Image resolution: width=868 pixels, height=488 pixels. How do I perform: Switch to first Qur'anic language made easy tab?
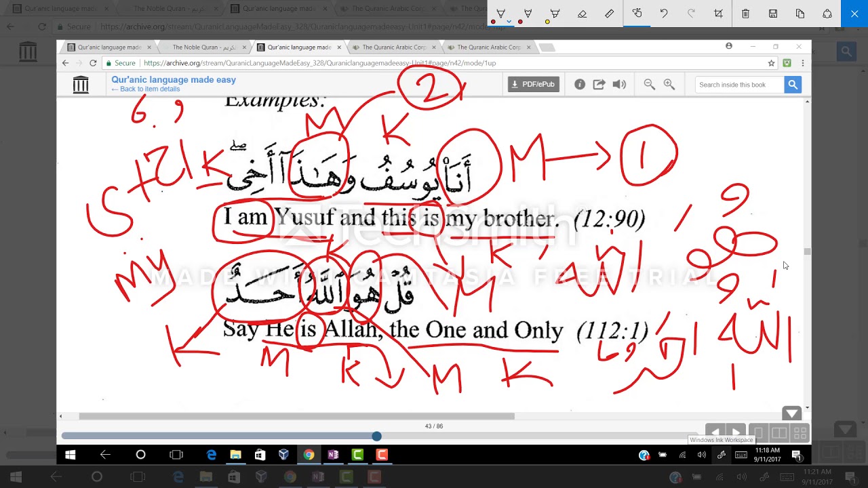point(108,47)
